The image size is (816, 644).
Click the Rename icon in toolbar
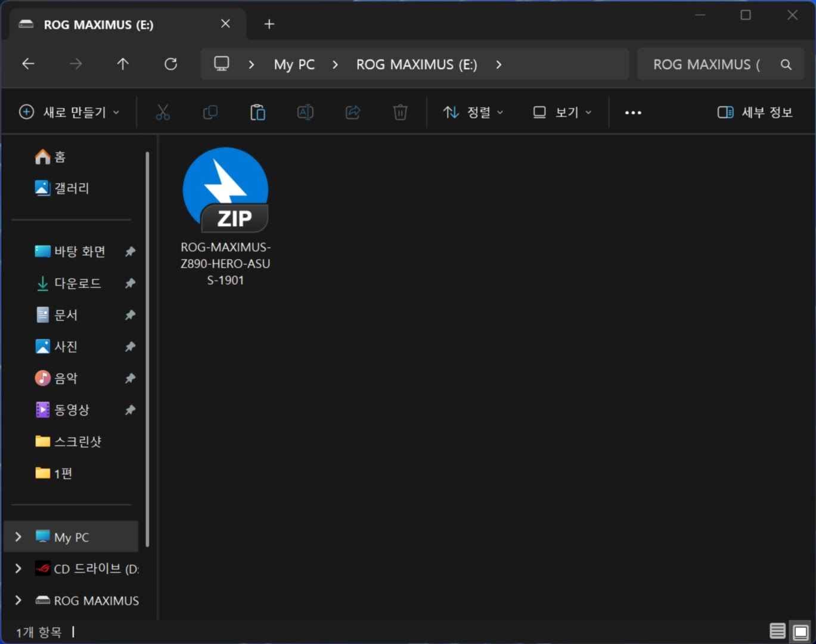click(x=305, y=112)
